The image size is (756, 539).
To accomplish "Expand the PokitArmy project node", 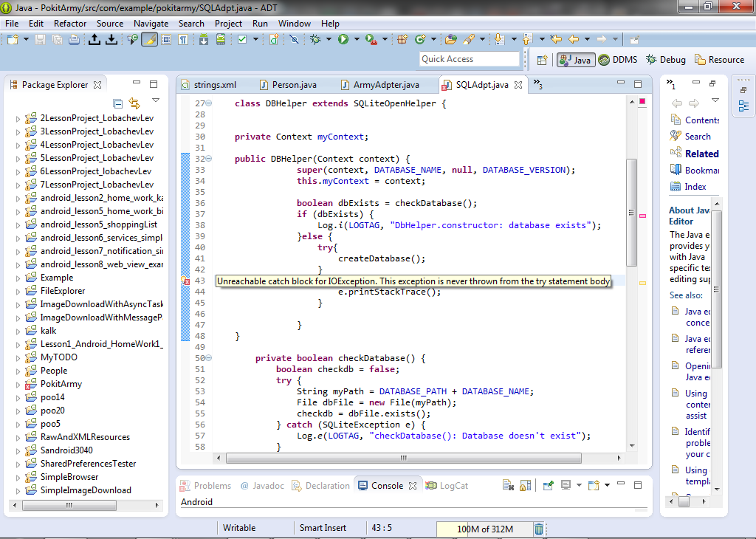I will click(18, 385).
